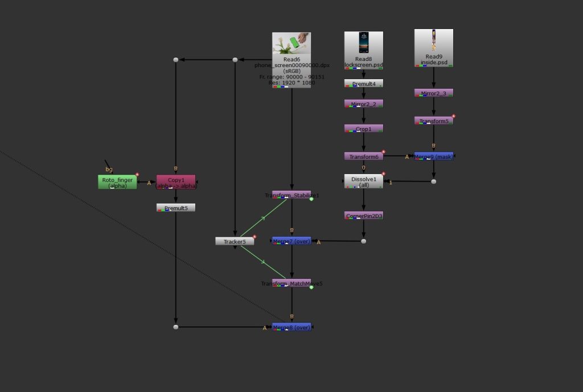Image resolution: width=583 pixels, height=392 pixels.
Task: Click the Premult4 node
Action: pyautogui.click(x=364, y=84)
